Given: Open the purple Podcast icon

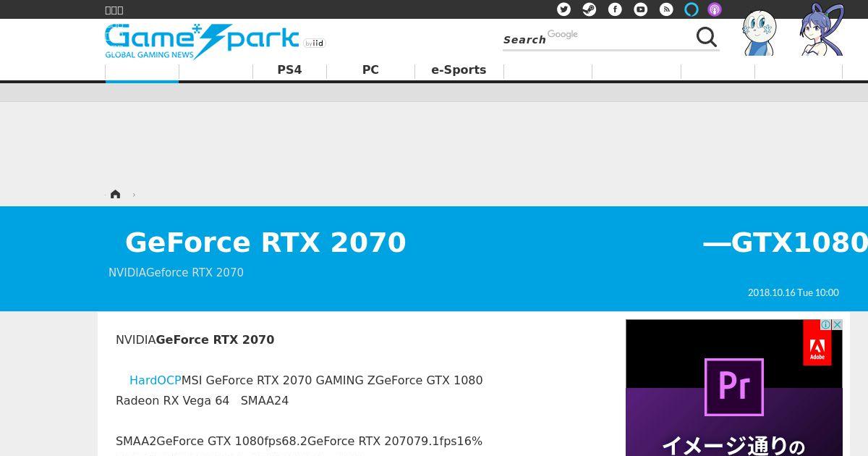Looking at the screenshot, I should point(715,9).
